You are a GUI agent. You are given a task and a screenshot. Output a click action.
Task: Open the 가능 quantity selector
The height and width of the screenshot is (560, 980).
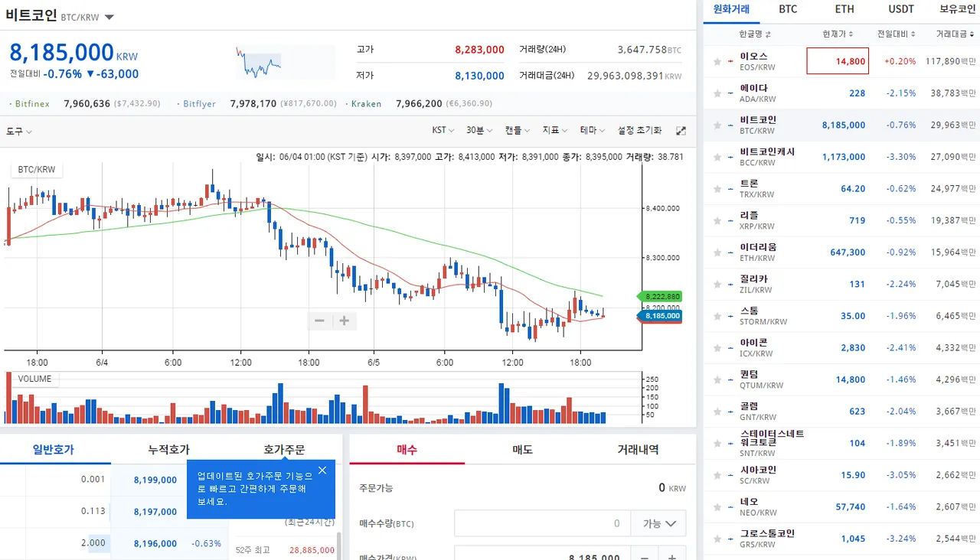[x=658, y=524]
